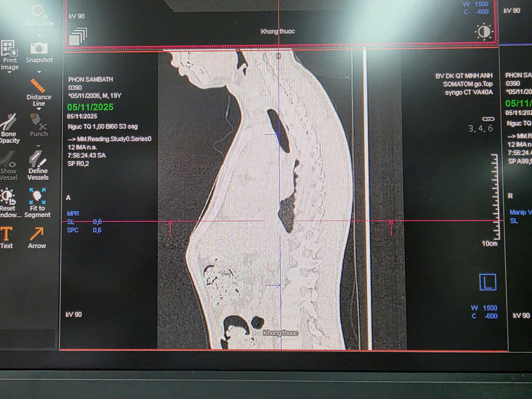532x399 pixels.
Task: Click the SL slice thickness value 0,6
Action: [97, 222]
